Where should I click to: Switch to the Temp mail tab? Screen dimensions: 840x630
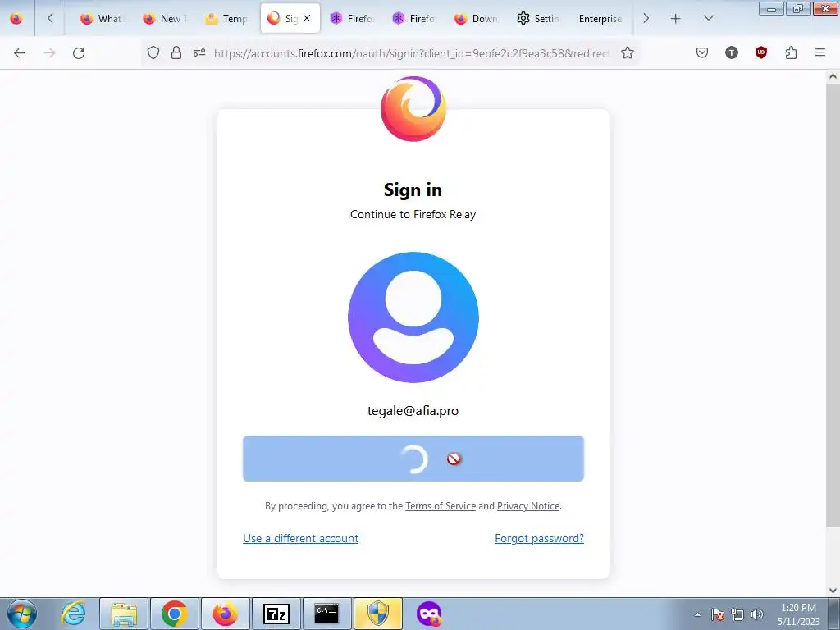pos(226,19)
